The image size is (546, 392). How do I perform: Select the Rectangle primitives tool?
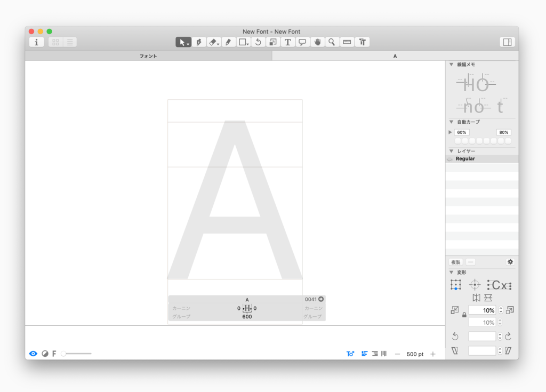[243, 42]
